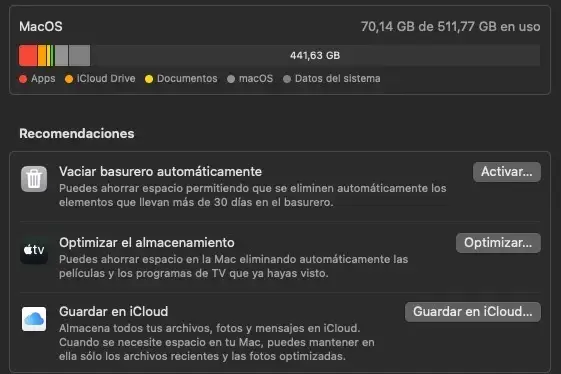This screenshot has height=374, width=561.
Task: Click Optimizar el almacenamiento title
Action: (147, 243)
